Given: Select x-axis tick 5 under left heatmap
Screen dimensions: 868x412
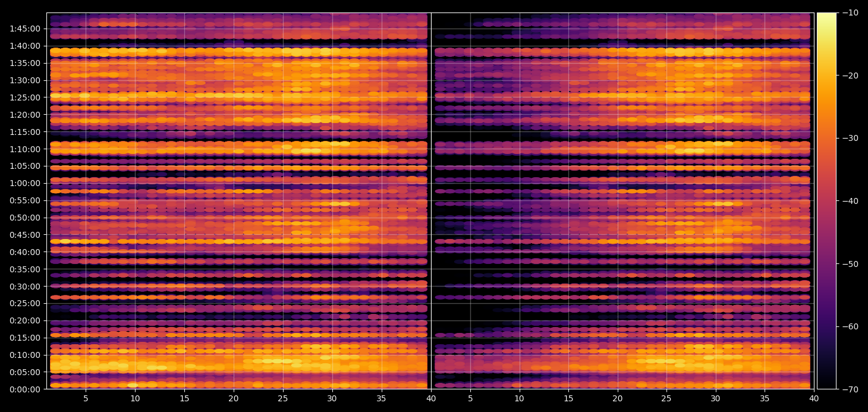Looking at the screenshot, I should pos(86,398).
